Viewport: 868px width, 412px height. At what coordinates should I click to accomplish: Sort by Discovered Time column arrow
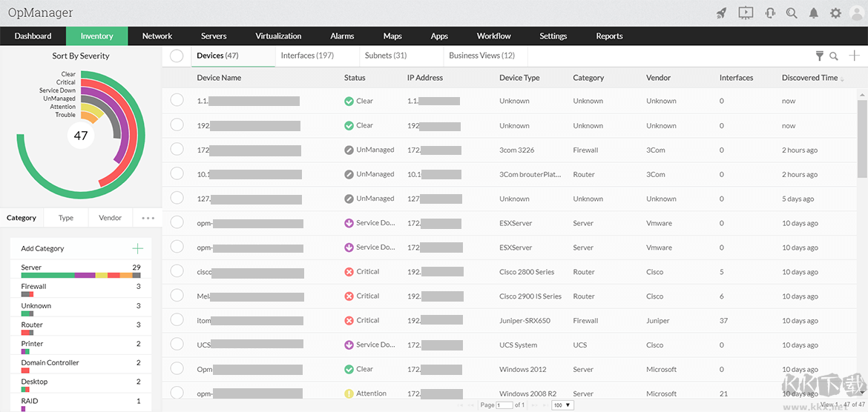[x=841, y=79]
